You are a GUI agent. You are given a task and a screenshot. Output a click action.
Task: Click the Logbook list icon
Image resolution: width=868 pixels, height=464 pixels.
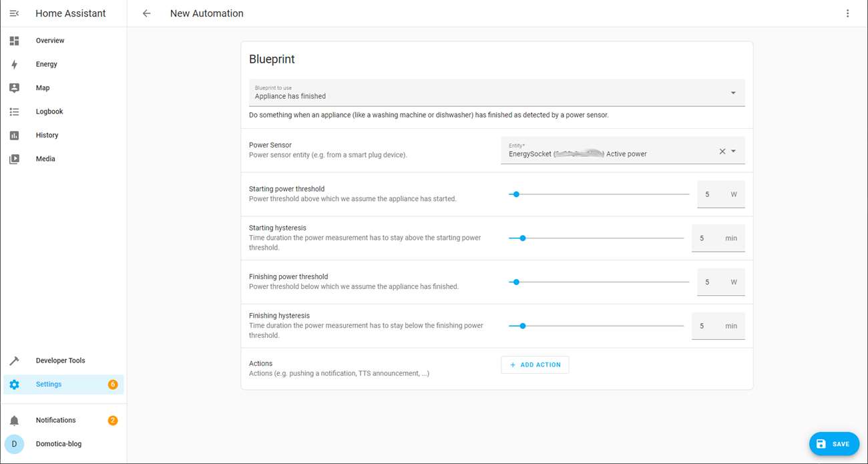[x=14, y=111]
